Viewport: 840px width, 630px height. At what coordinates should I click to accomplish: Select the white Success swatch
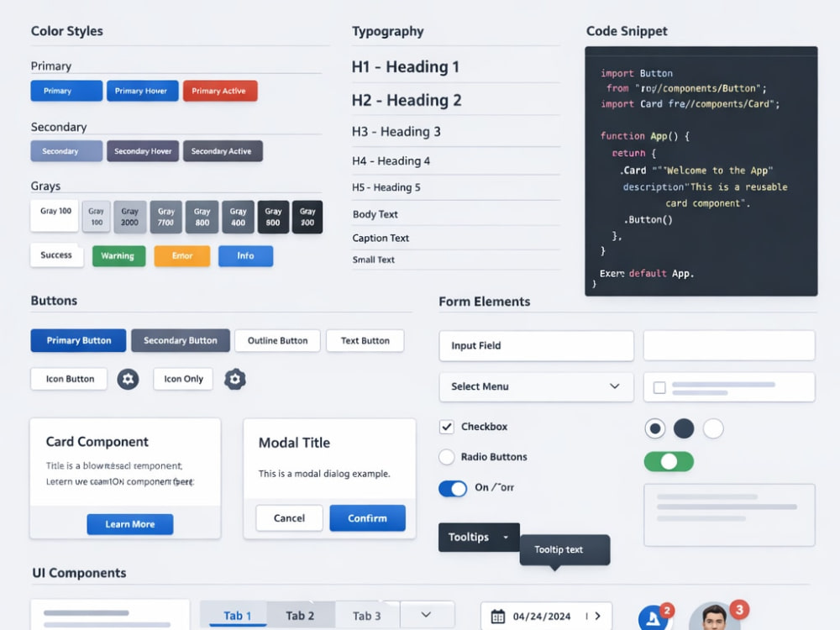pyautogui.click(x=56, y=255)
